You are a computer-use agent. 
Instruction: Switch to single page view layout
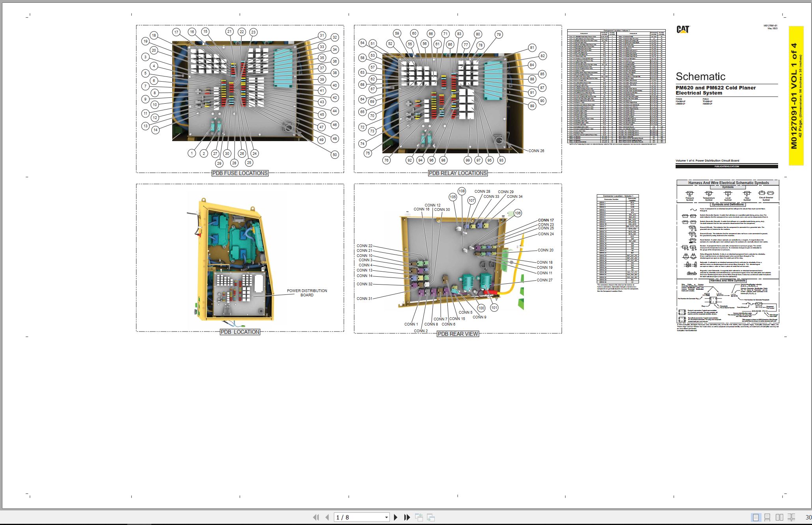point(756,517)
